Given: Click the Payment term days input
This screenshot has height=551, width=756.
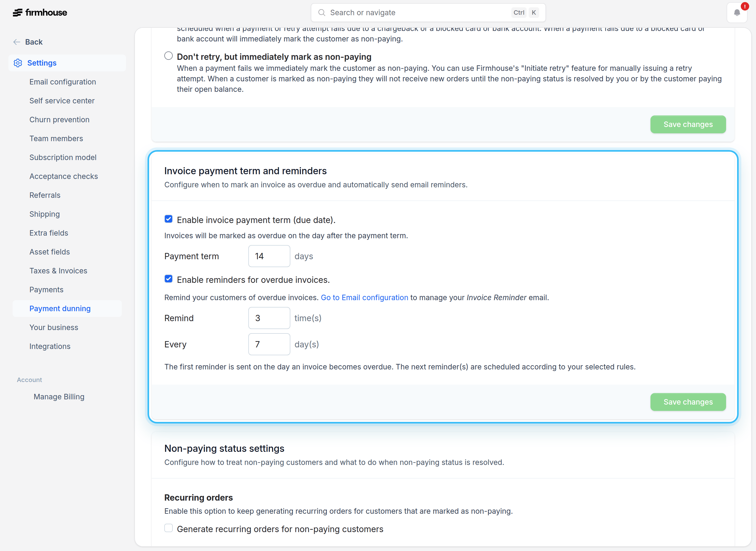Looking at the screenshot, I should coord(269,256).
